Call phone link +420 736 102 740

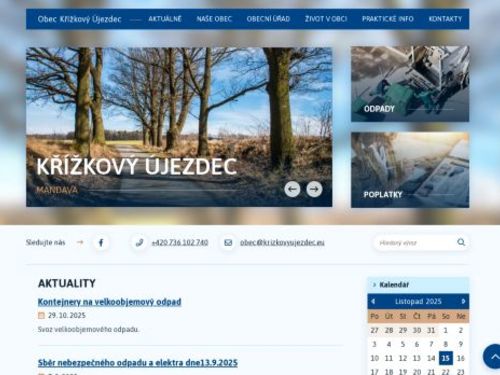[x=180, y=242]
